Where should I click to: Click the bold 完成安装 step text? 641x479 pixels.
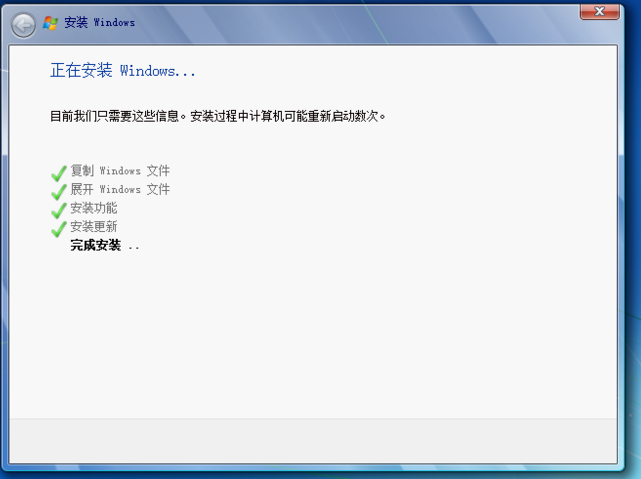click(x=96, y=245)
